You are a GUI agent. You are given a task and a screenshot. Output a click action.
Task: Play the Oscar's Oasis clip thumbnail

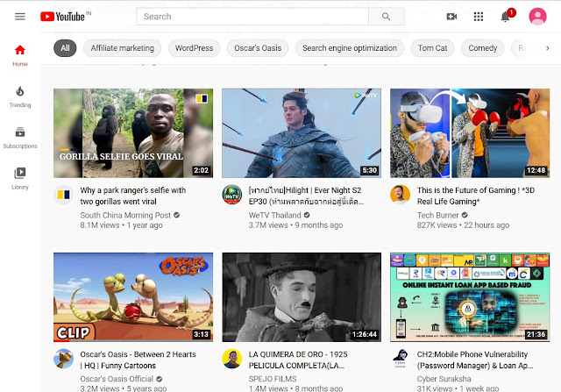point(133,297)
